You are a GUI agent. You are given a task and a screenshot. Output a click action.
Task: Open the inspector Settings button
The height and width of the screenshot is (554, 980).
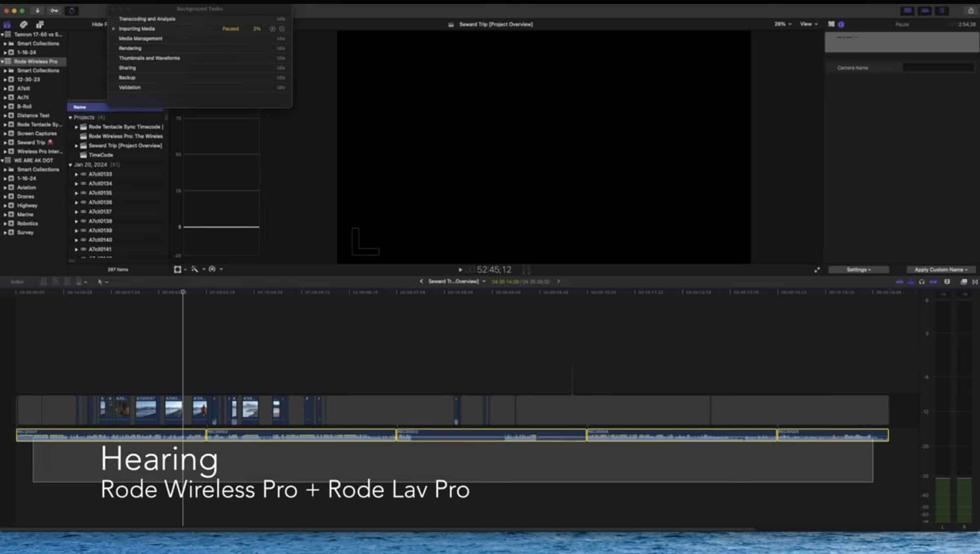click(x=858, y=270)
